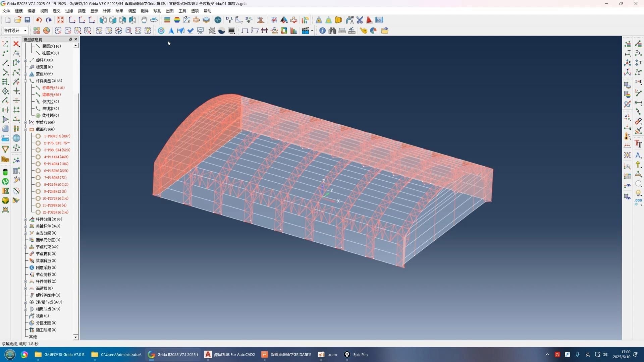Collapse the 截面(3166) tree node
Viewport: 644px width, 362px height.
[x=25, y=129]
